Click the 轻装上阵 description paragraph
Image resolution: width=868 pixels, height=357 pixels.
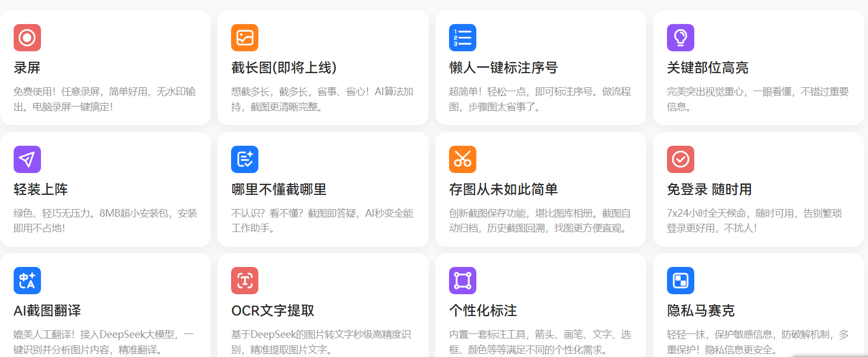click(105, 221)
